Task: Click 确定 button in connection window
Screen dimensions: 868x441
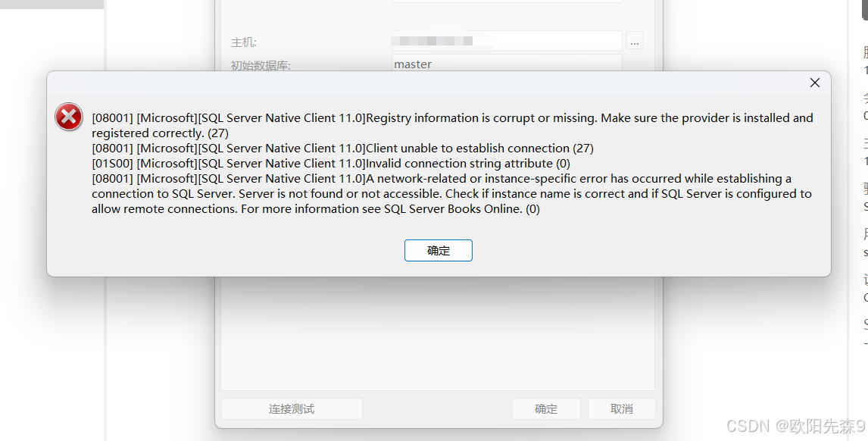Action: (x=546, y=409)
